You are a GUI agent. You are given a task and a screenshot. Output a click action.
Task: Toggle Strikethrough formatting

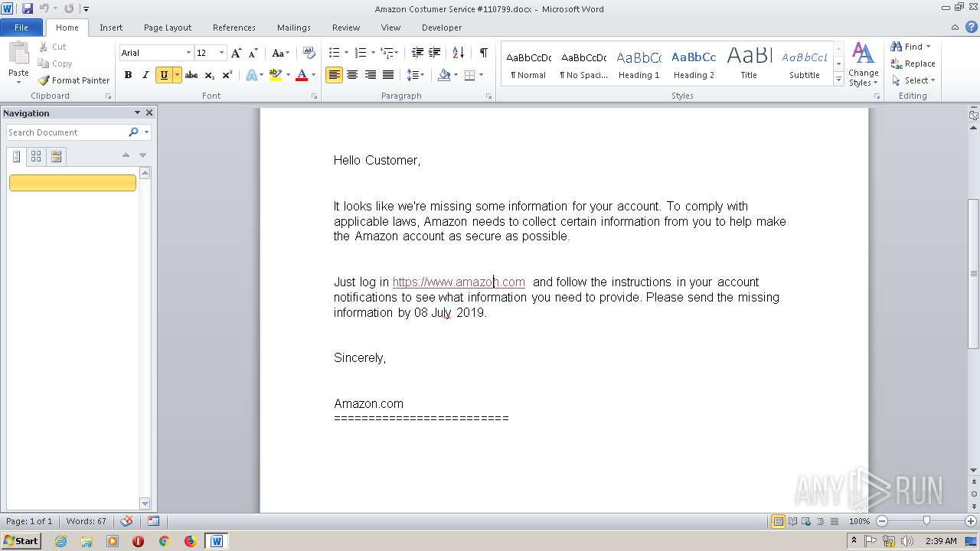[x=191, y=75]
